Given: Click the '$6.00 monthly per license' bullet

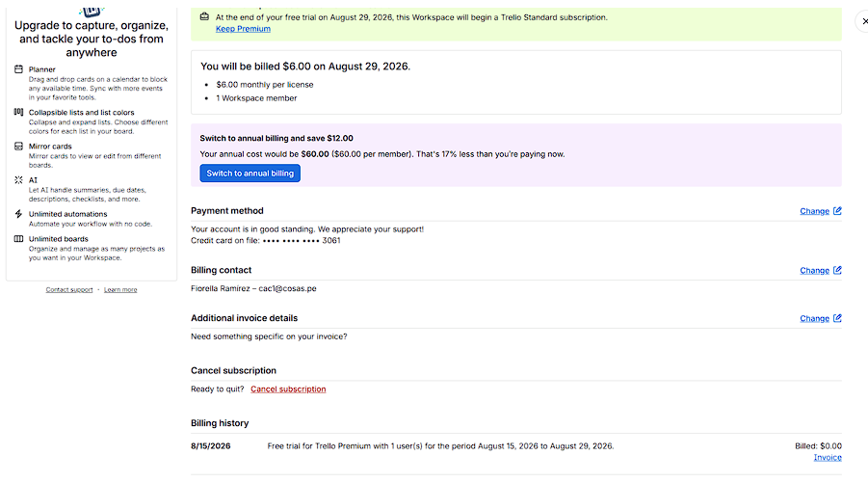Looking at the screenshot, I should click(265, 84).
